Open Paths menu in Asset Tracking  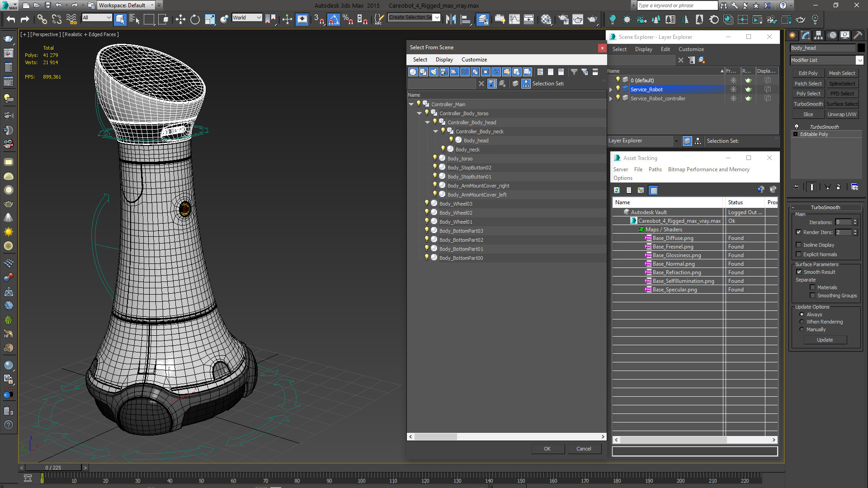[655, 169]
